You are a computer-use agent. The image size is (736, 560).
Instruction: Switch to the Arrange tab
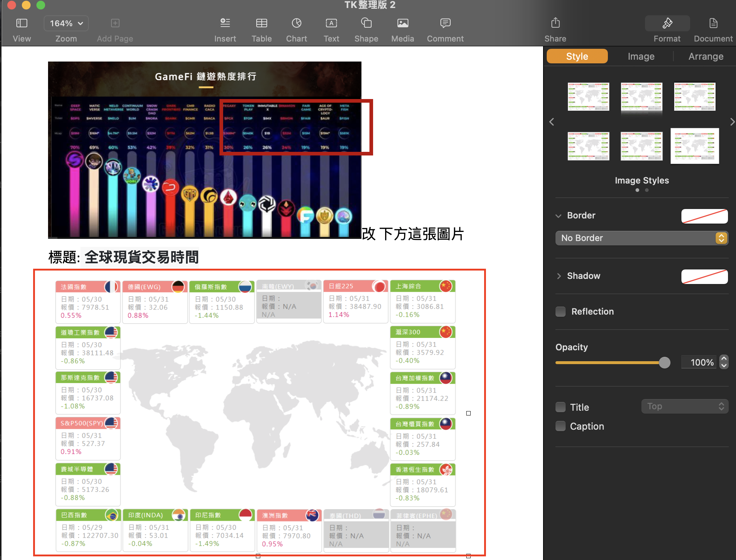705,56
